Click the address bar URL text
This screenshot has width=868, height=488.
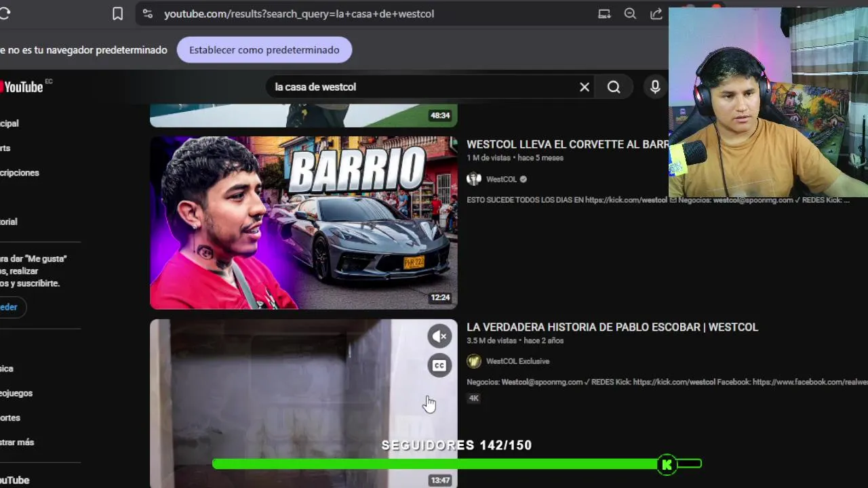299,14
